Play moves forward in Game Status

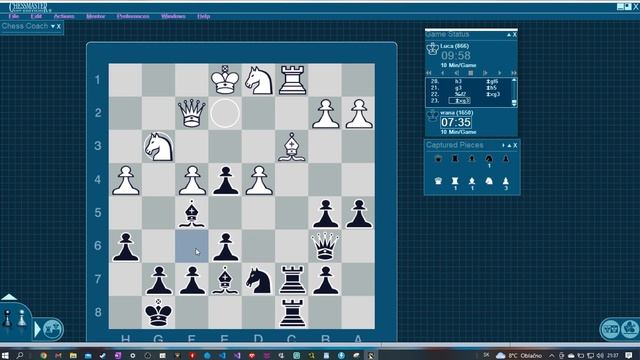click(x=485, y=73)
